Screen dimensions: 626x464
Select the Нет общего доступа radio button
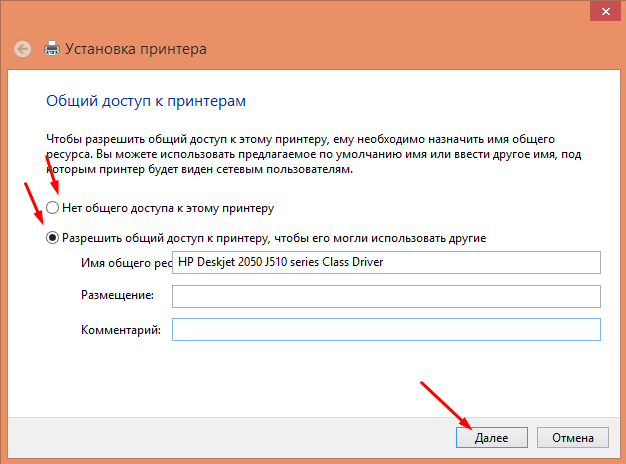(52, 208)
